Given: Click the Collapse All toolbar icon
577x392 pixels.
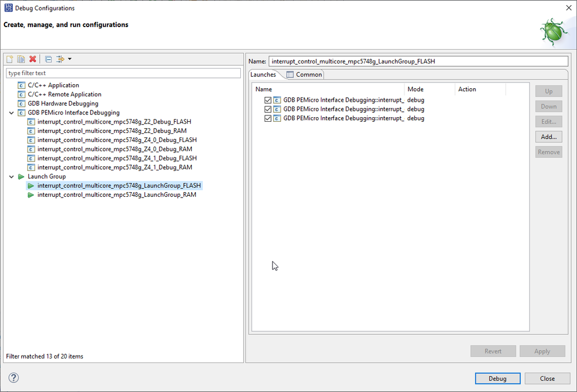Looking at the screenshot, I should pos(48,59).
